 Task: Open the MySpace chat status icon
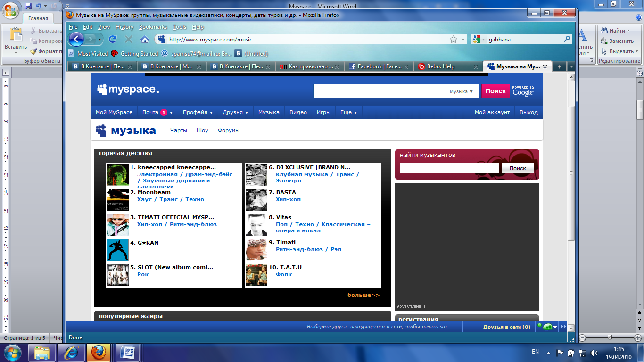[546, 327]
